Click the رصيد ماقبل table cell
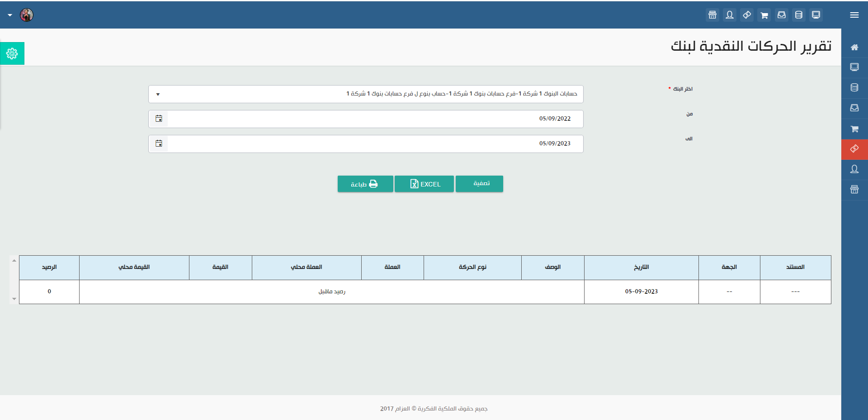 click(332, 292)
